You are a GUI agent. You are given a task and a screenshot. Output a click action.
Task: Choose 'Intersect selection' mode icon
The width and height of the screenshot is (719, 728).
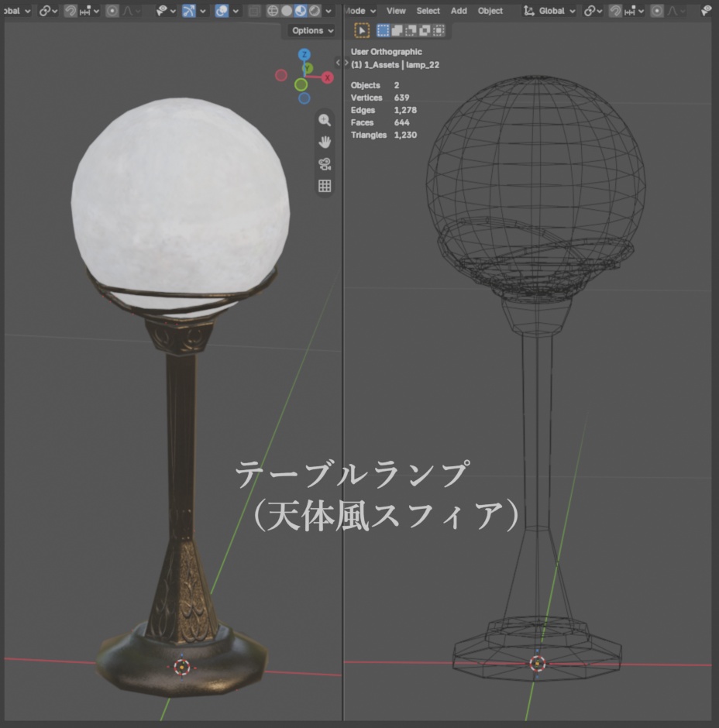point(439,31)
